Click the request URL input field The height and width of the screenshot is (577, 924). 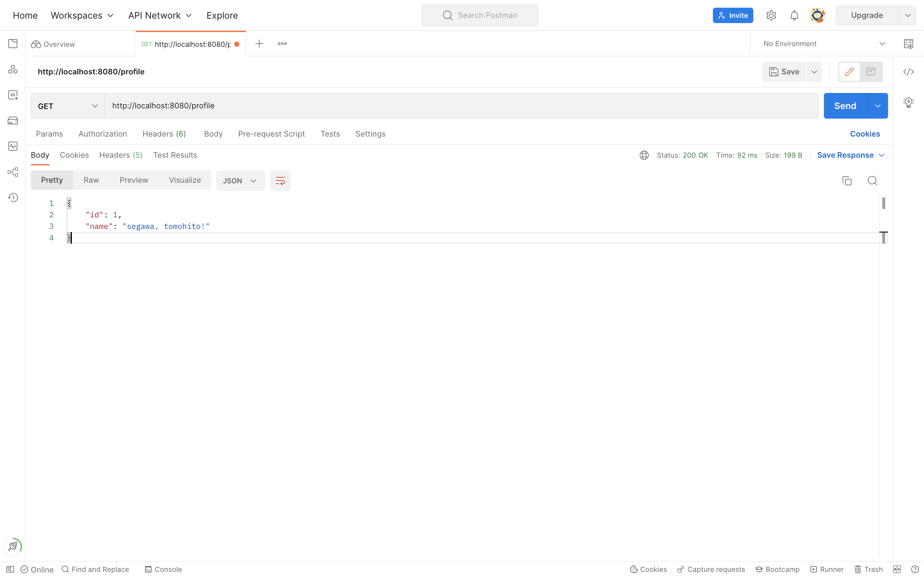[458, 106]
